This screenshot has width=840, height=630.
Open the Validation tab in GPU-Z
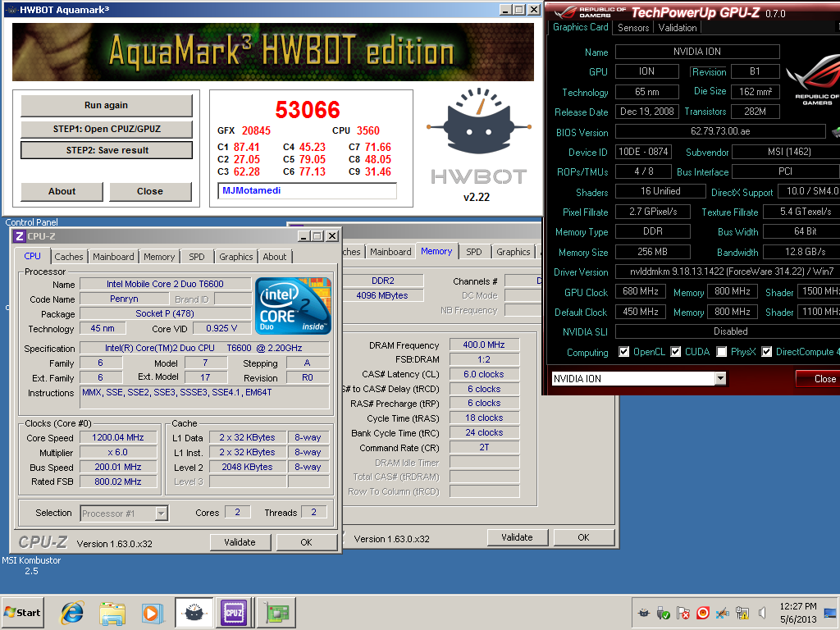pyautogui.click(x=677, y=28)
